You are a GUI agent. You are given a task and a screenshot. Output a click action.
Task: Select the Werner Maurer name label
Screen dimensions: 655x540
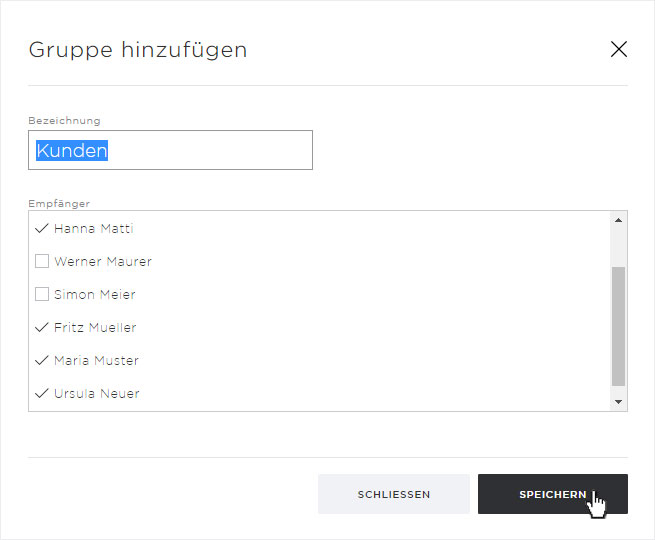[x=103, y=262]
